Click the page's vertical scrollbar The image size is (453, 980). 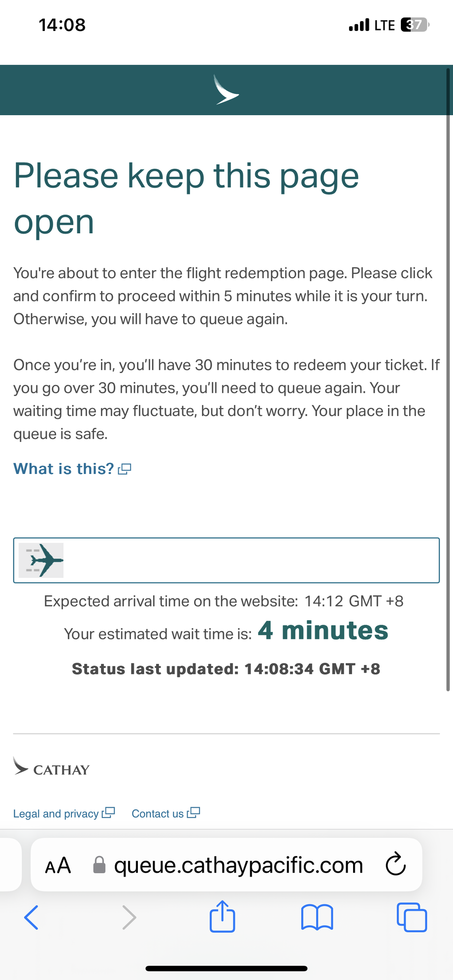click(448, 379)
